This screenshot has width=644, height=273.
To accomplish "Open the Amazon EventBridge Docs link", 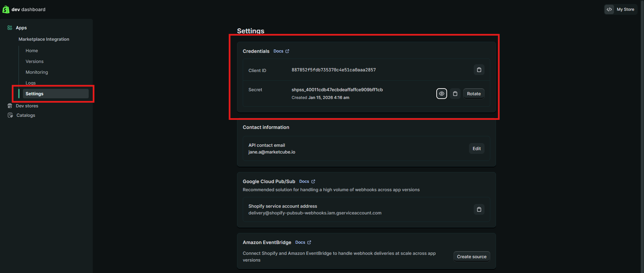I will [x=300, y=242].
